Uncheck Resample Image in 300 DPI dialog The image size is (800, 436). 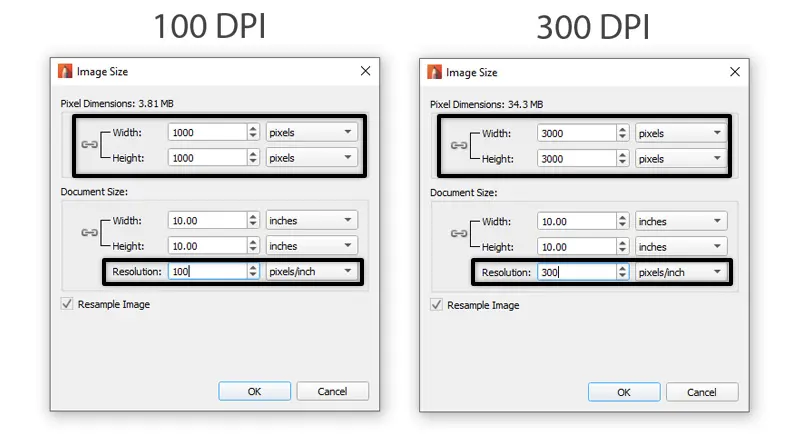point(436,305)
